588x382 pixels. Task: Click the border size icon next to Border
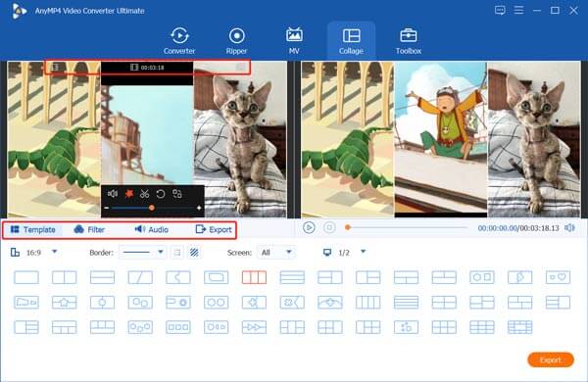click(x=177, y=253)
